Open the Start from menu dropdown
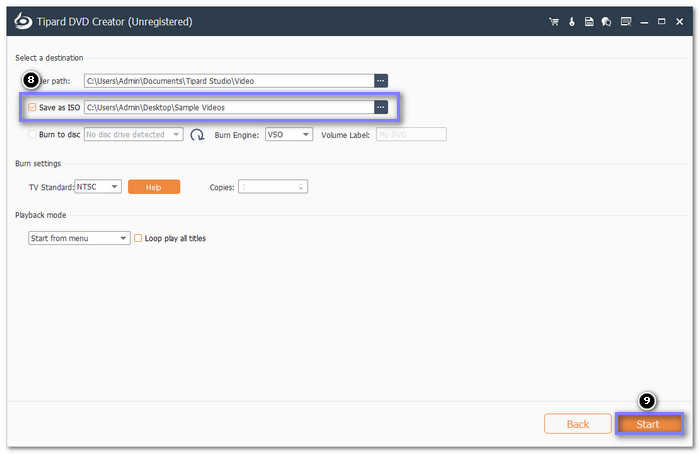 click(80, 238)
